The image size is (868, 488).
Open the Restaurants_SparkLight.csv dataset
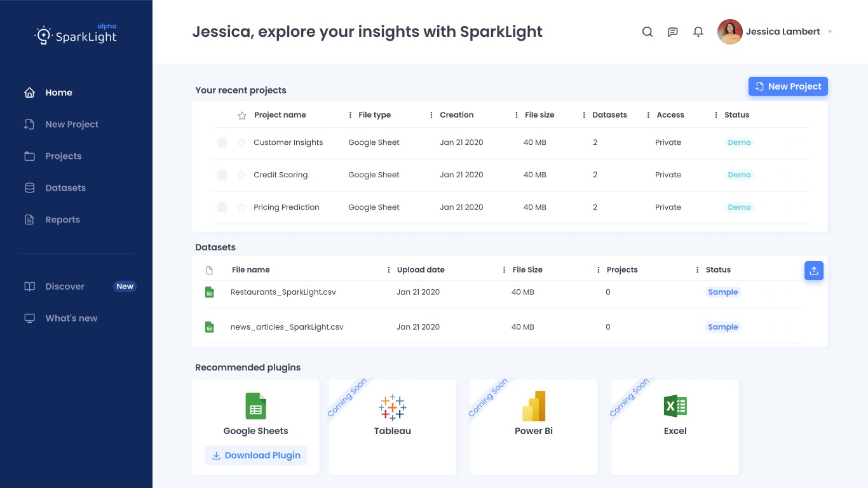click(x=283, y=292)
